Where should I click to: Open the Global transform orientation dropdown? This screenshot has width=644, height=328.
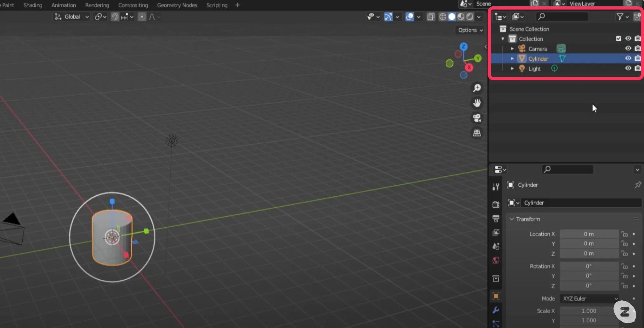click(72, 17)
